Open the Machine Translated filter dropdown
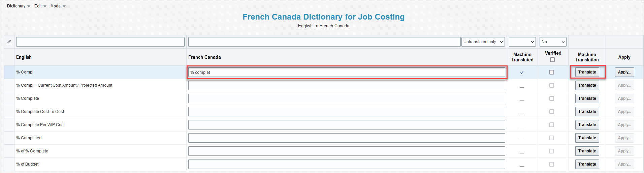 point(522,42)
